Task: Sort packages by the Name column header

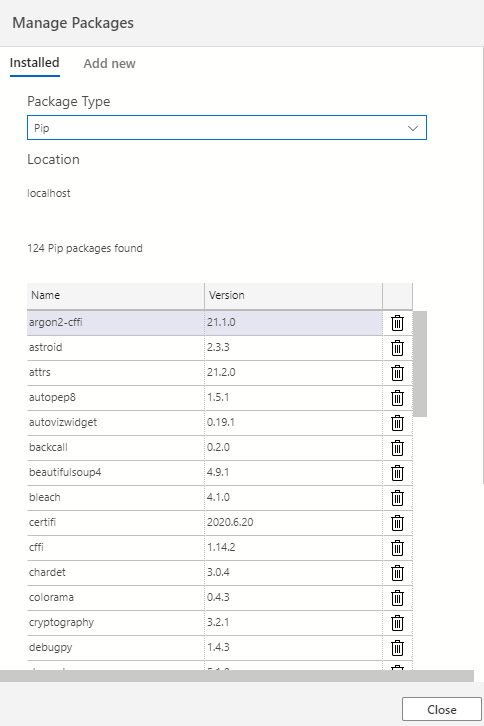Action: [115, 295]
